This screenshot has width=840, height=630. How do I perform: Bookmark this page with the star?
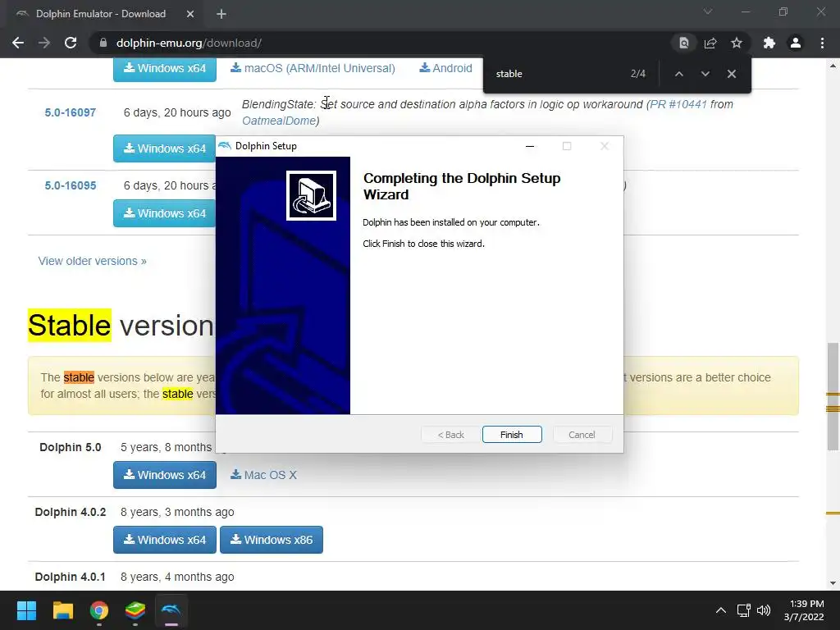point(737,43)
